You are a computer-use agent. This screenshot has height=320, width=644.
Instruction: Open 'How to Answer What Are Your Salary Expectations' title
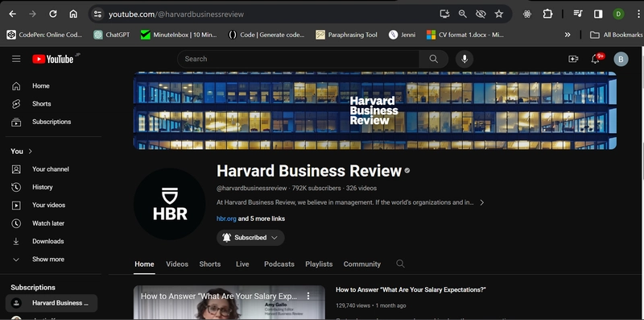pyautogui.click(x=411, y=289)
